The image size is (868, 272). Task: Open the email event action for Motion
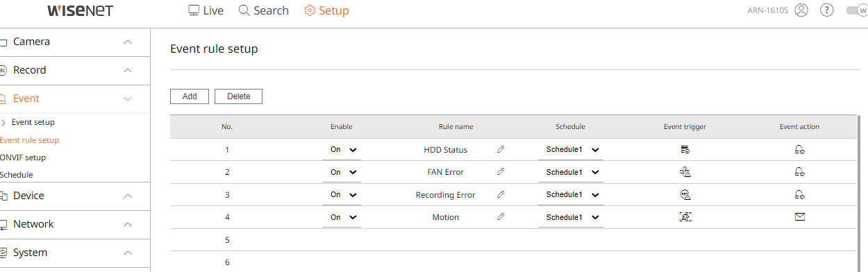[x=799, y=217]
